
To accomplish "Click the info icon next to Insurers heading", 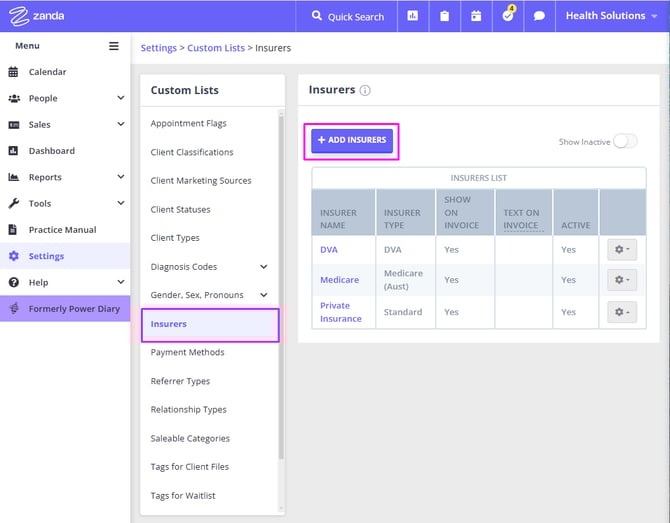I will click(365, 90).
